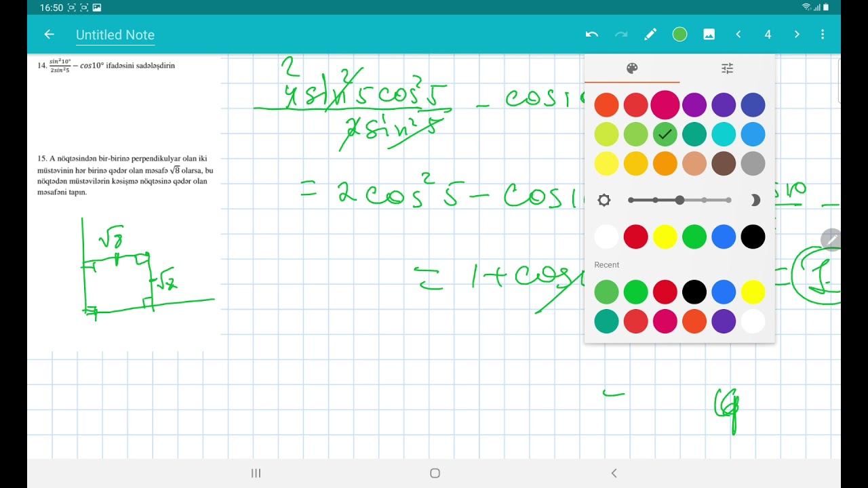
Task: Tap the Android home button
Action: click(x=435, y=473)
